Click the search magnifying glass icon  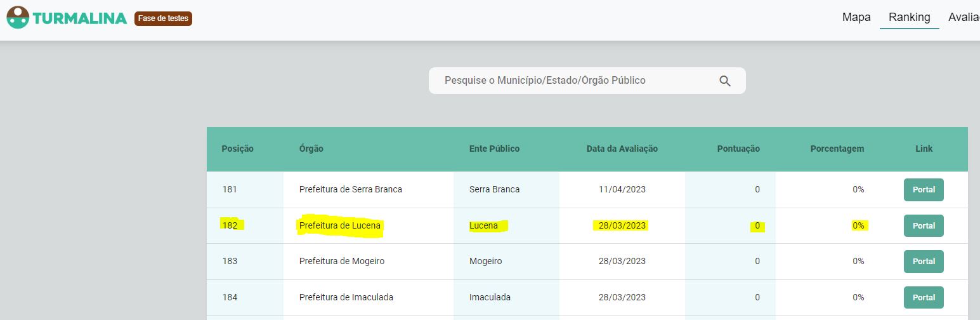coord(725,81)
